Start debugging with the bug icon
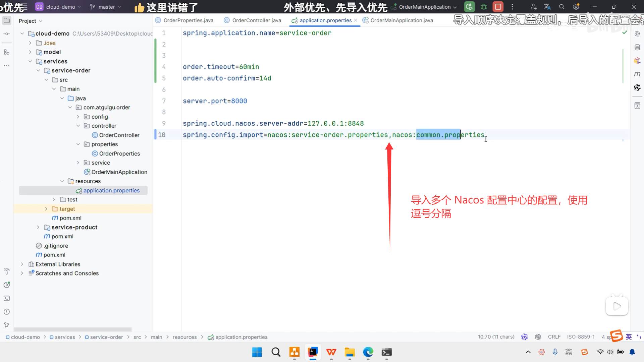 click(483, 7)
